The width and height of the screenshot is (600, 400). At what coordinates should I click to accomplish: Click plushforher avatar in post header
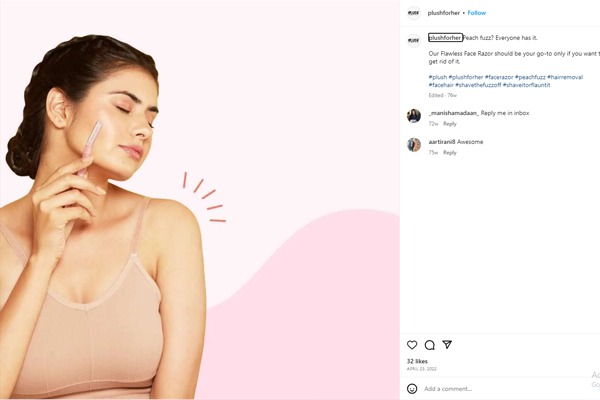click(x=413, y=13)
